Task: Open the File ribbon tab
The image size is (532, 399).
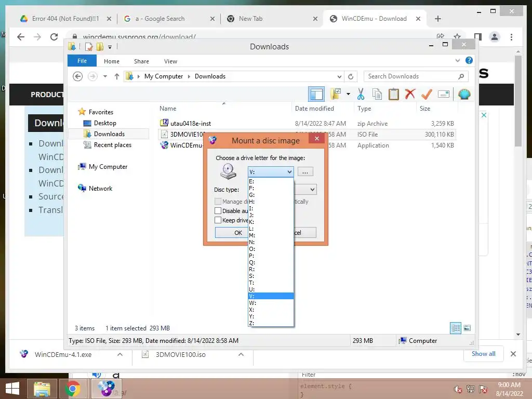Action: point(82,61)
